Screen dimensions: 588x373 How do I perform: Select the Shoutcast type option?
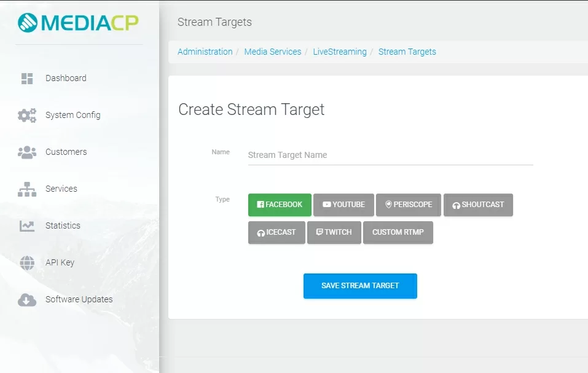(477, 205)
